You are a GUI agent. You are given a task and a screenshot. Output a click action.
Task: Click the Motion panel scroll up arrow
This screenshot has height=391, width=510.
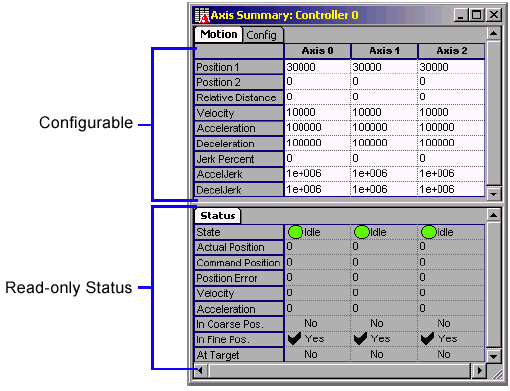click(494, 33)
